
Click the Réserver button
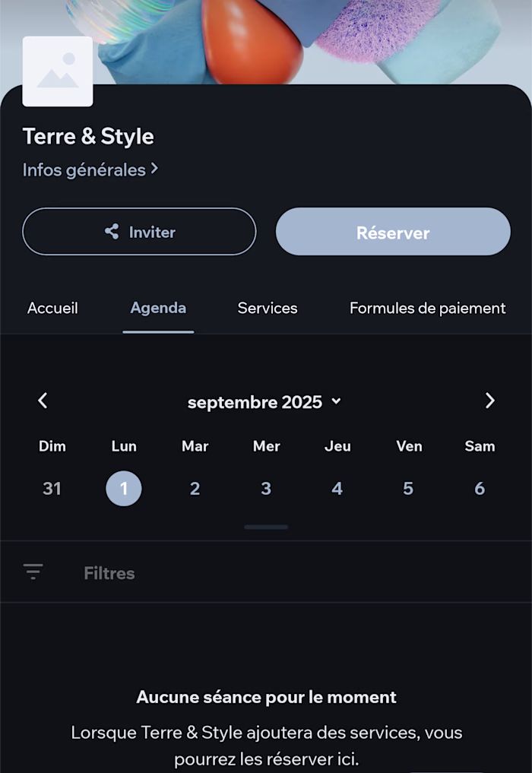point(393,232)
